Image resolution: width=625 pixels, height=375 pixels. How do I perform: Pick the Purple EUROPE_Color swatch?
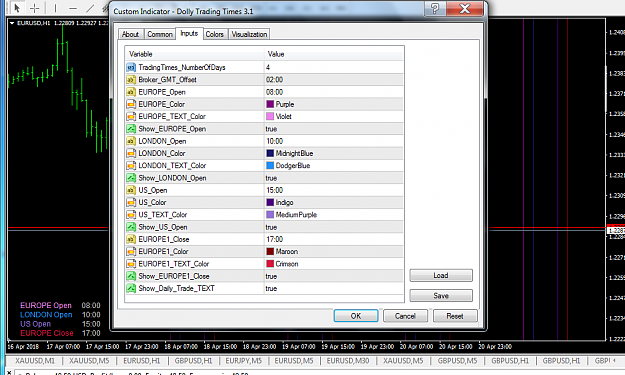[270, 104]
